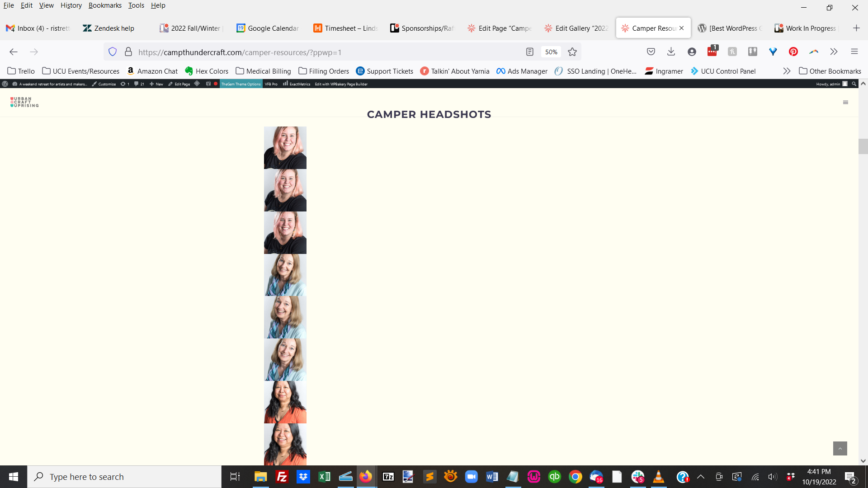
Task: Open Firefox downloads from the toolbar
Action: (x=671, y=52)
